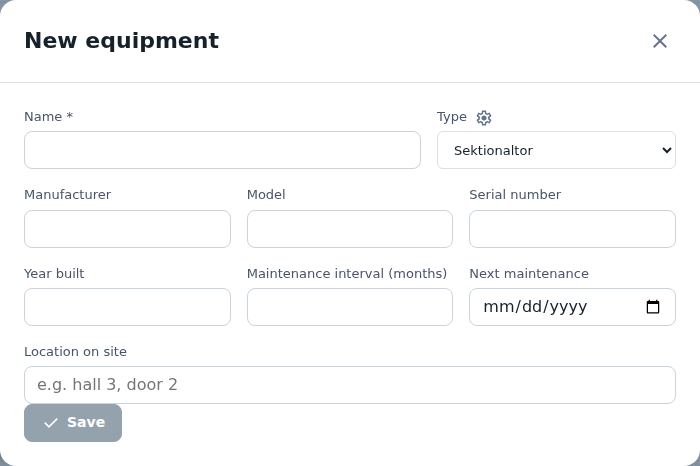The image size is (700, 466).
Task: Click the Serial number label
Action: point(515,195)
